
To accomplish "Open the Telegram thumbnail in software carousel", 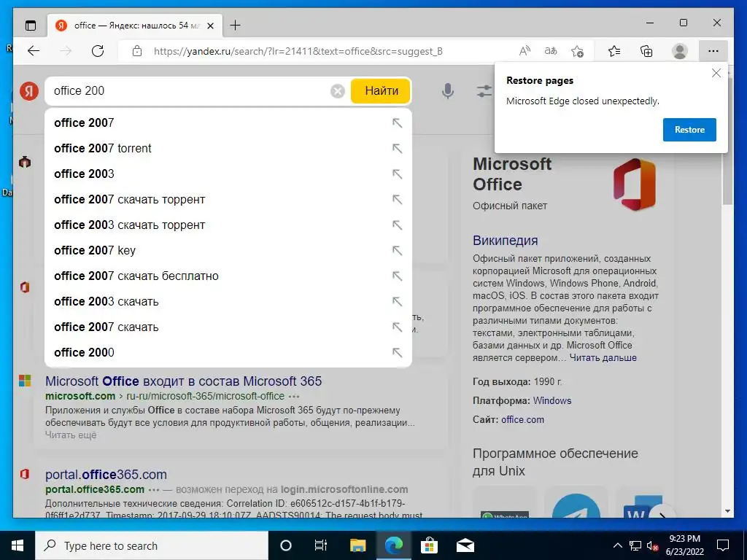I will click(x=576, y=505).
